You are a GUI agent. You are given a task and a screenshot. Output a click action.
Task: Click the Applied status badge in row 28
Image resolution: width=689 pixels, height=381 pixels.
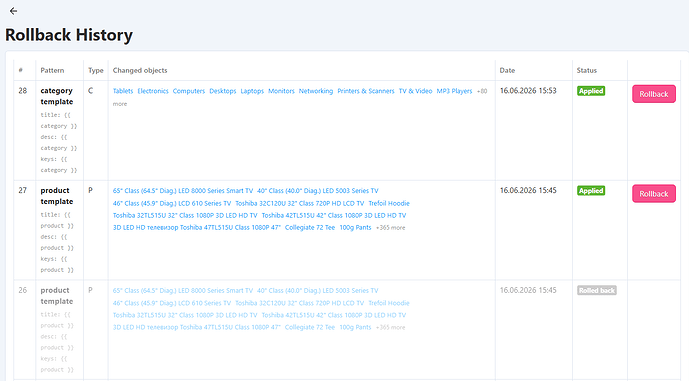tap(591, 91)
